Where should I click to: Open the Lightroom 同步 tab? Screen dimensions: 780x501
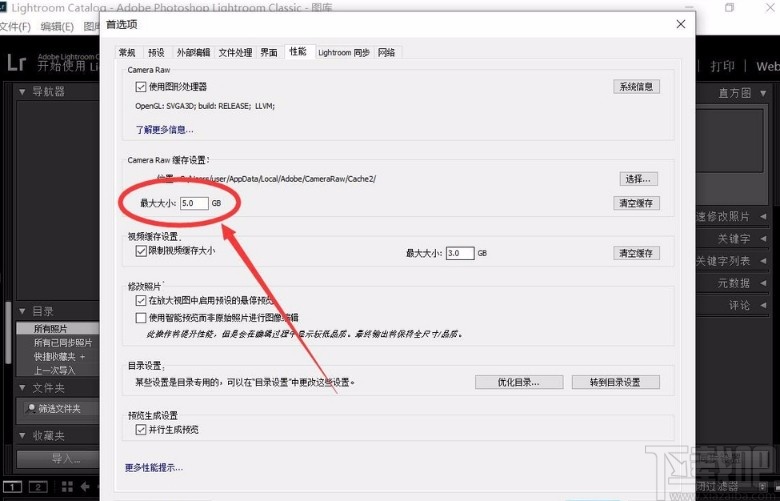(x=344, y=52)
